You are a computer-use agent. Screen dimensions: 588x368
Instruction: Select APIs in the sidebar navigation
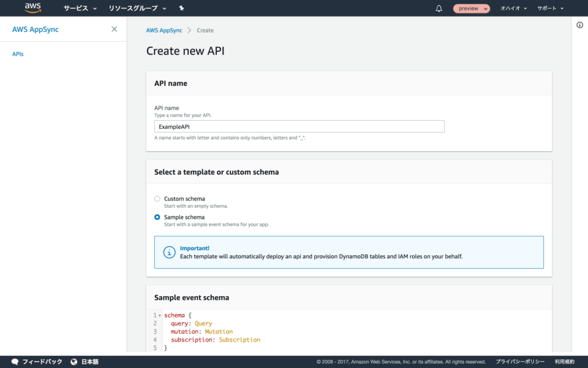(x=18, y=53)
